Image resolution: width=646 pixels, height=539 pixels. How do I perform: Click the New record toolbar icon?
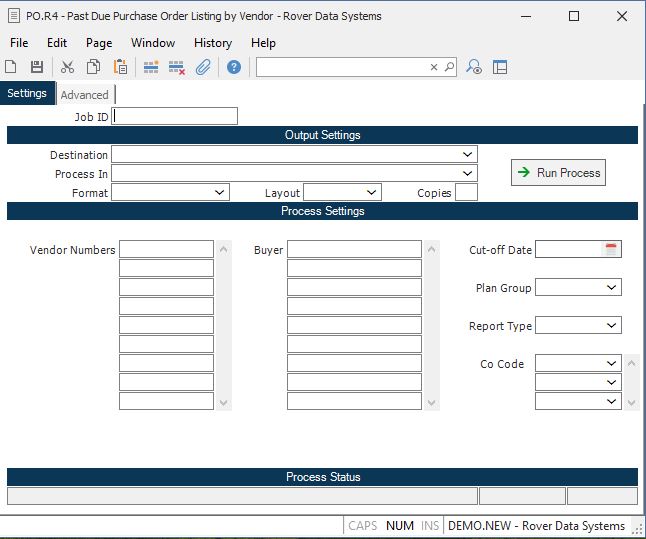(11, 67)
